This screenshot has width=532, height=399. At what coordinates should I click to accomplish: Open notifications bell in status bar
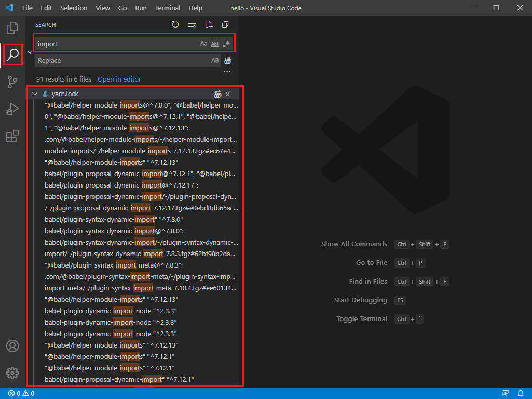click(521, 394)
